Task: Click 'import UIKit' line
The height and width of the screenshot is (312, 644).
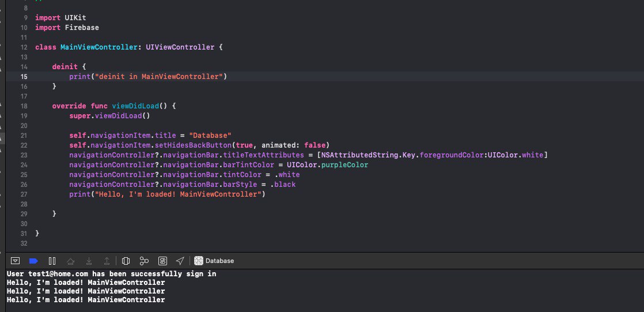Action: coord(61,18)
